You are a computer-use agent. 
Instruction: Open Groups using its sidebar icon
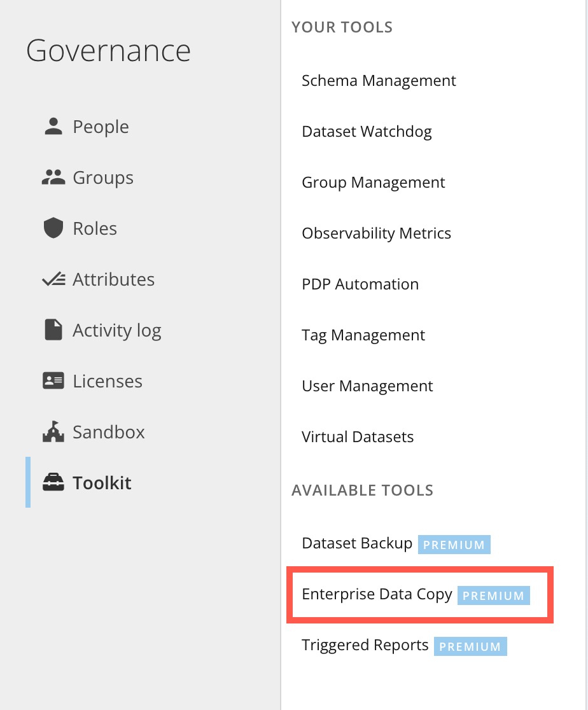point(52,177)
